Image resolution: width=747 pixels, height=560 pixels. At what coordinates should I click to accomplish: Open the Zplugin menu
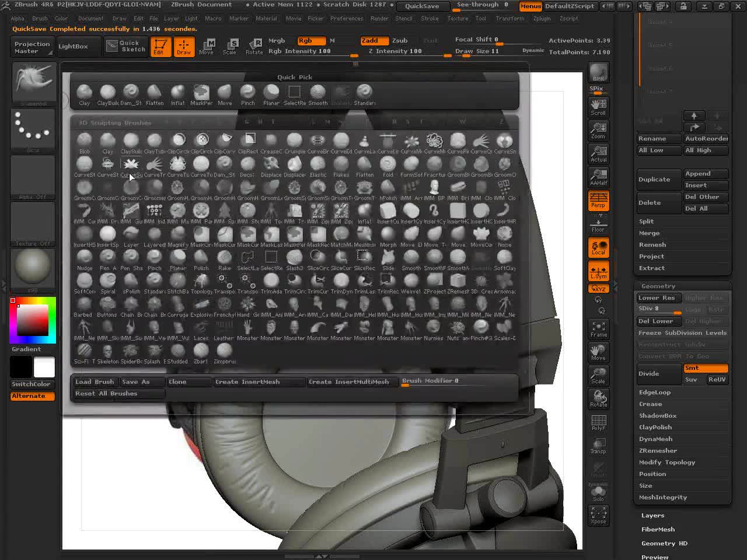pyautogui.click(x=542, y=19)
